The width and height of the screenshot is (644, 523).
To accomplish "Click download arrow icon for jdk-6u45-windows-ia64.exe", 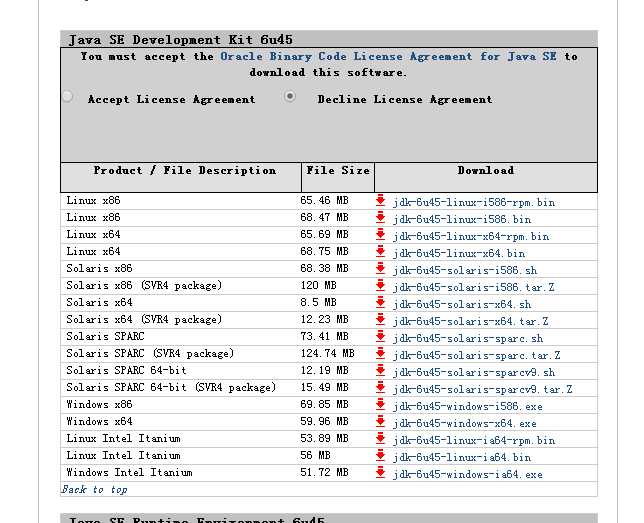I will click(380, 472).
